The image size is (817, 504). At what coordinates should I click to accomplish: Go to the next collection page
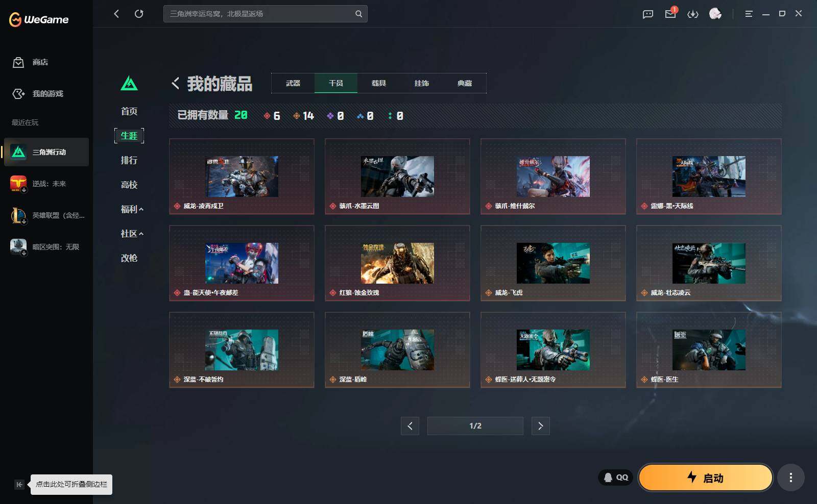(541, 426)
